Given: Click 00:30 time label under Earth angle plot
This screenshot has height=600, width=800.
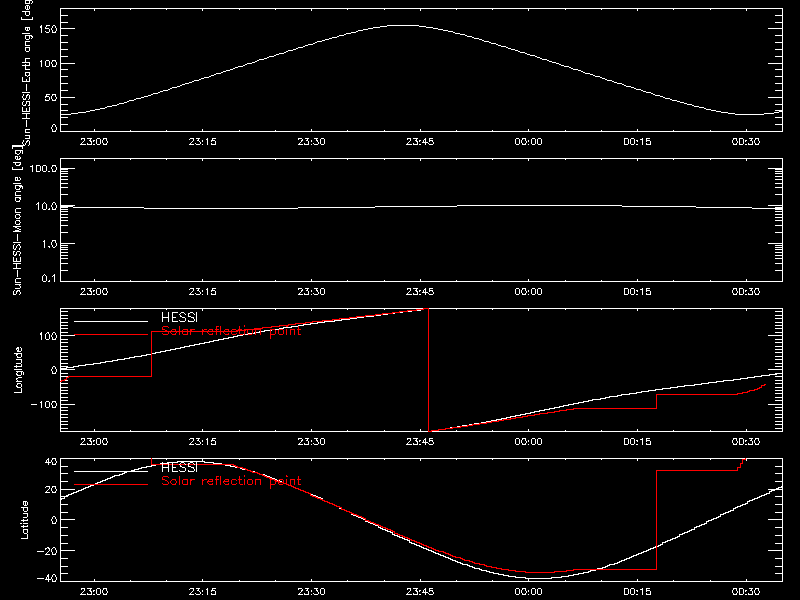Looking at the screenshot, I should [x=746, y=142].
